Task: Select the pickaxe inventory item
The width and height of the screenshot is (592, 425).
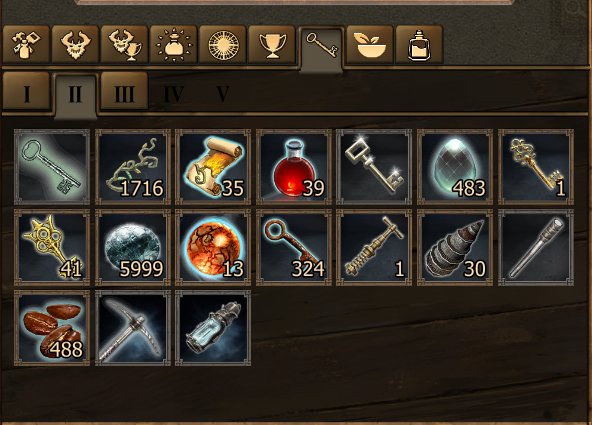Action: 133,328
